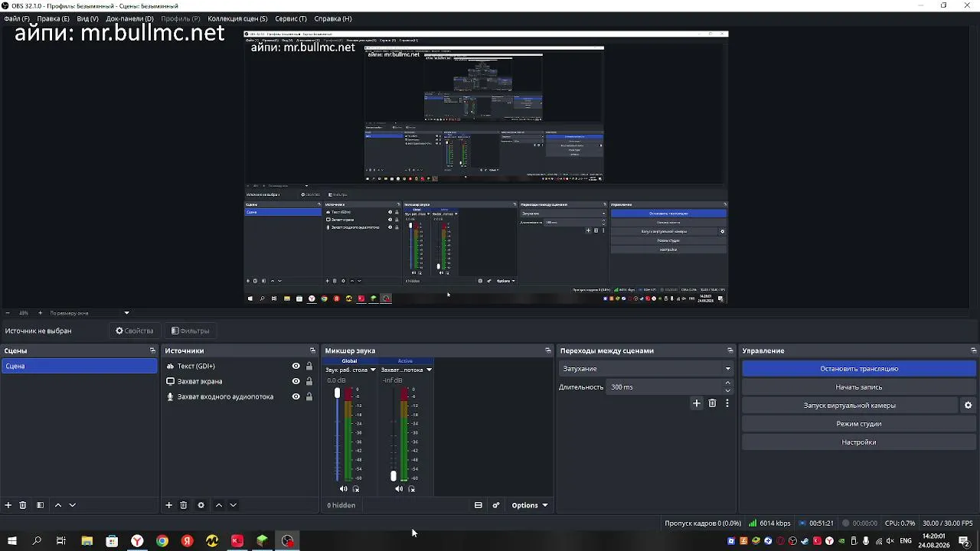Enable Режим студии
This screenshot has height=551, width=980.
click(x=859, y=424)
